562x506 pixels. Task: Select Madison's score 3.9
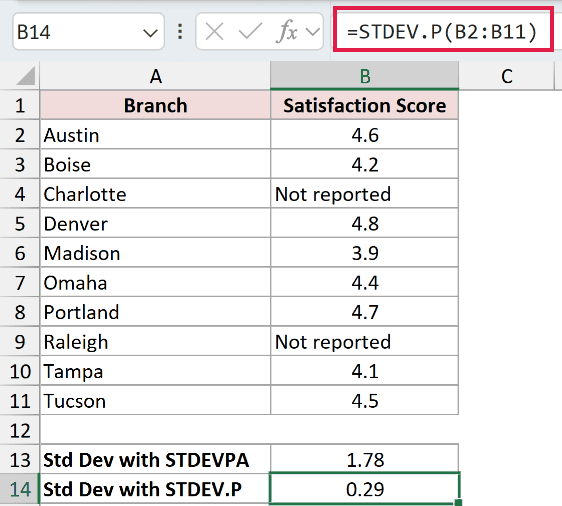pyautogui.click(x=365, y=253)
